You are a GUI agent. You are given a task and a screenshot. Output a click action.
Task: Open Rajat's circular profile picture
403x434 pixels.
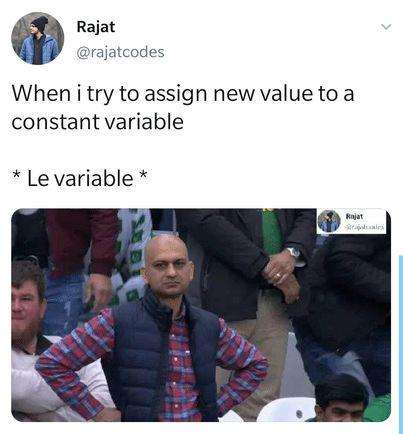(x=38, y=38)
